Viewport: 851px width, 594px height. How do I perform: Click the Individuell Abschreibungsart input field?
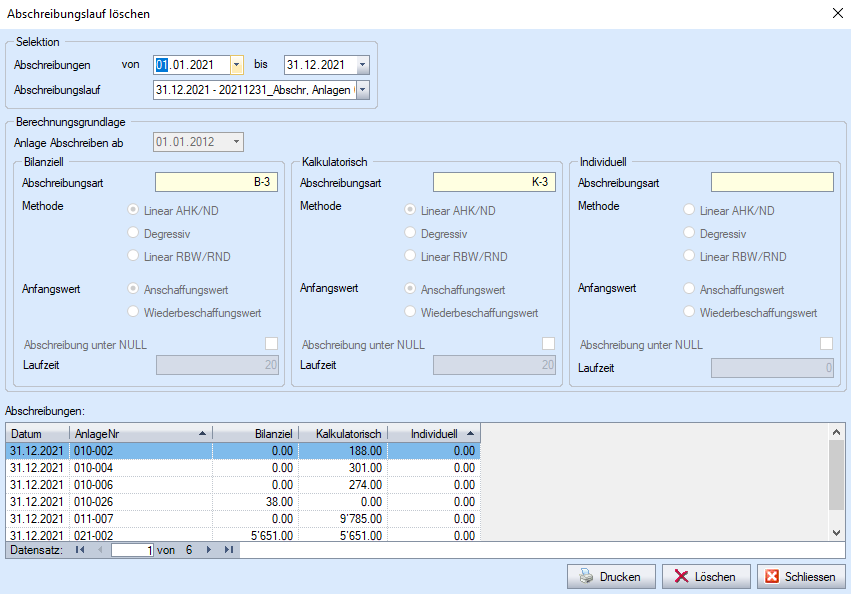pyautogui.click(x=771, y=182)
